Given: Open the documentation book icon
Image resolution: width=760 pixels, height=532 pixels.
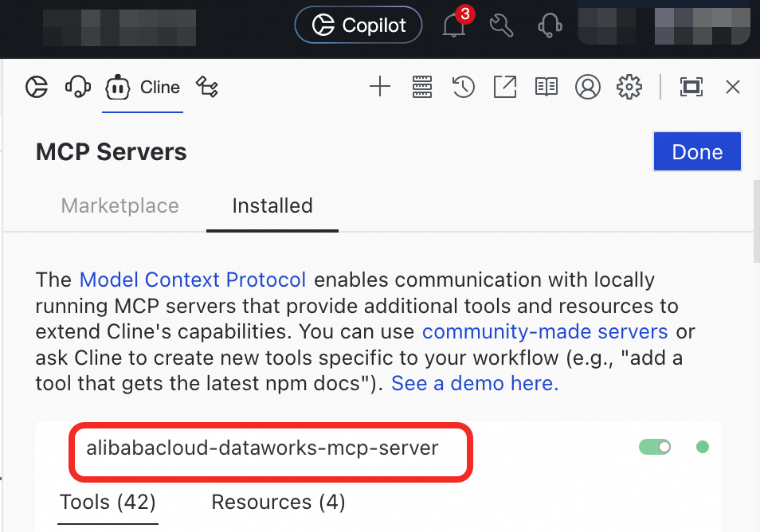Looking at the screenshot, I should 546,88.
